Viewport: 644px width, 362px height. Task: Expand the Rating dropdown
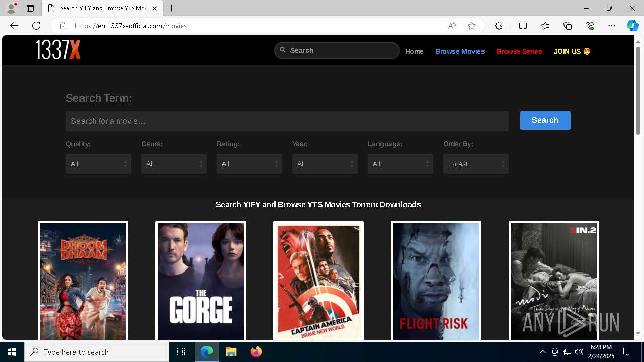250,164
